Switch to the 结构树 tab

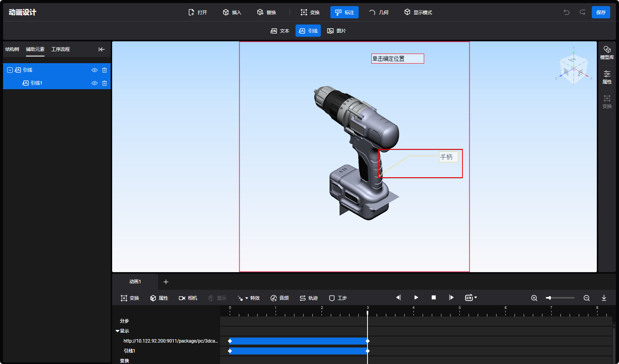pyautogui.click(x=12, y=49)
